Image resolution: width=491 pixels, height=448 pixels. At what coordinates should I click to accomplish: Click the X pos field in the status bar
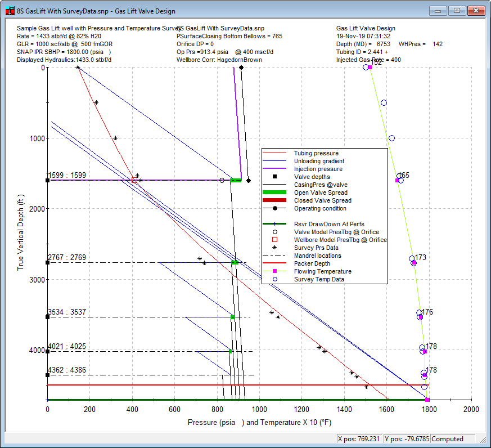pyautogui.click(x=360, y=439)
